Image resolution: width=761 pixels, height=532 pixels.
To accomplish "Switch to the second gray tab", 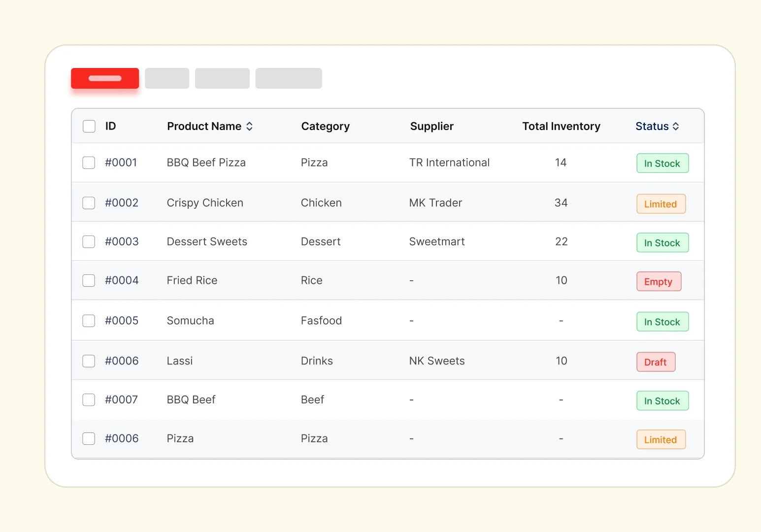I will (222, 78).
